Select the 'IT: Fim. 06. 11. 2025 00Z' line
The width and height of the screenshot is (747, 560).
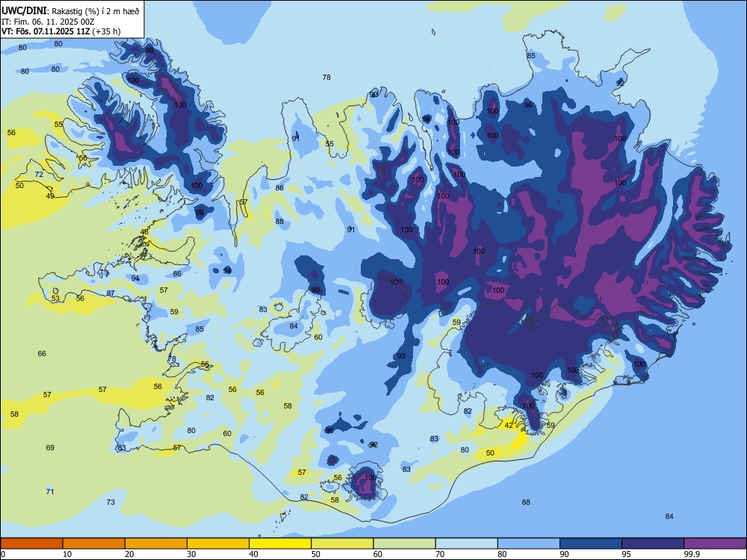tap(48, 22)
